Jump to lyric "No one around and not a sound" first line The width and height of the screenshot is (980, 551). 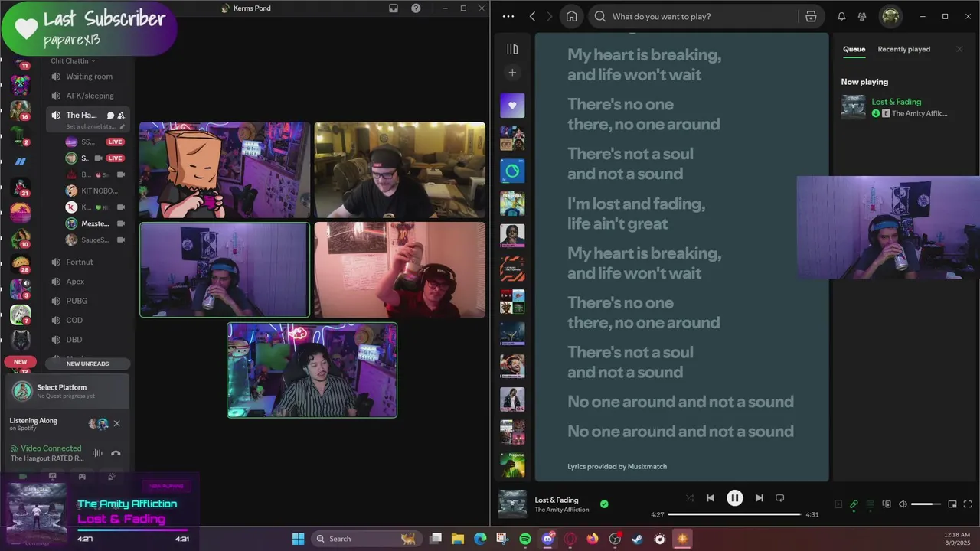[x=681, y=402]
